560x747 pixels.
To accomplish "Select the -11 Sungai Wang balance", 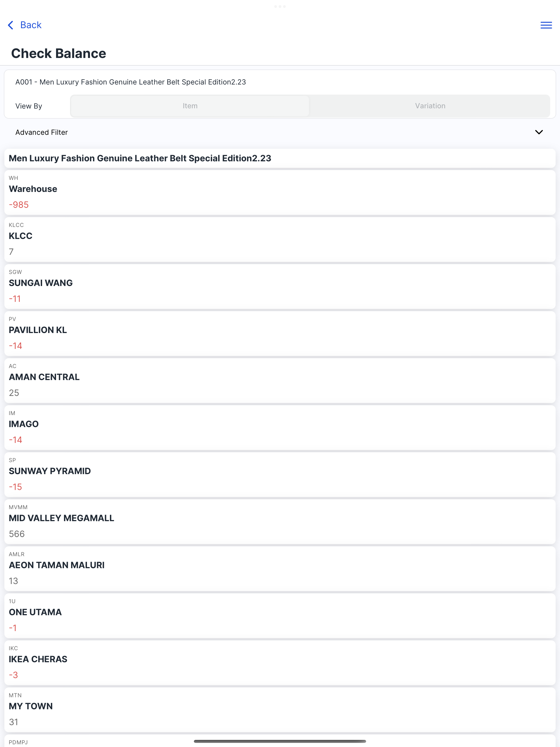I will 15,299.
